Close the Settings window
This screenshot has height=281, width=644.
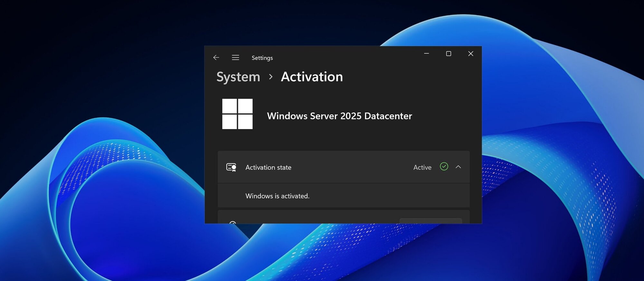tap(470, 53)
